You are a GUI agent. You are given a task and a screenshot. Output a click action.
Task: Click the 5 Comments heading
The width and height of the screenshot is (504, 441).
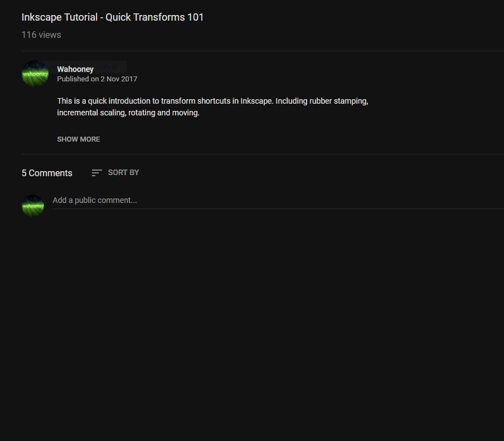click(47, 173)
